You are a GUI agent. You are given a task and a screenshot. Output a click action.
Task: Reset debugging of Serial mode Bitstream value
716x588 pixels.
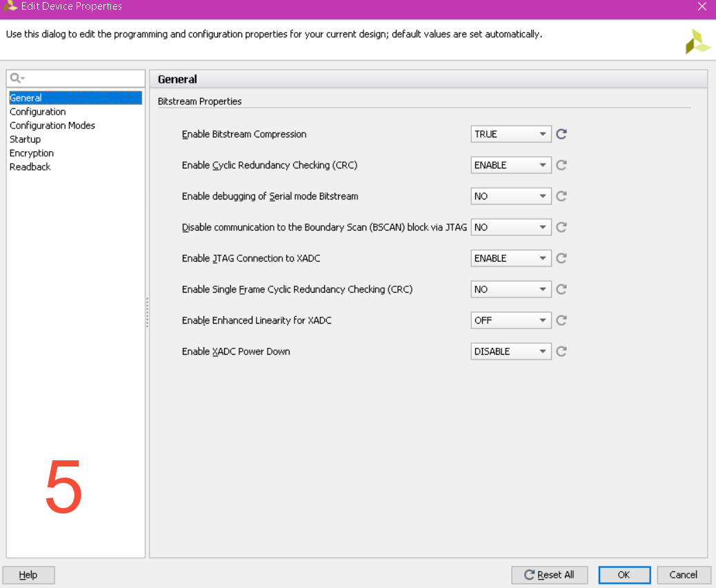click(x=561, y=196)
